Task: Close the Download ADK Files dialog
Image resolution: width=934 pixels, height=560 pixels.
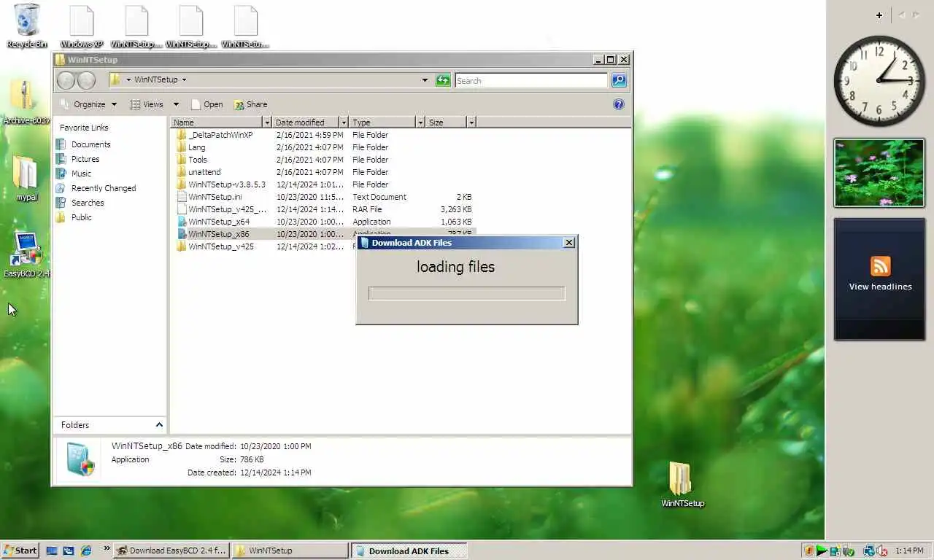Action: click(x=569, y=243)
